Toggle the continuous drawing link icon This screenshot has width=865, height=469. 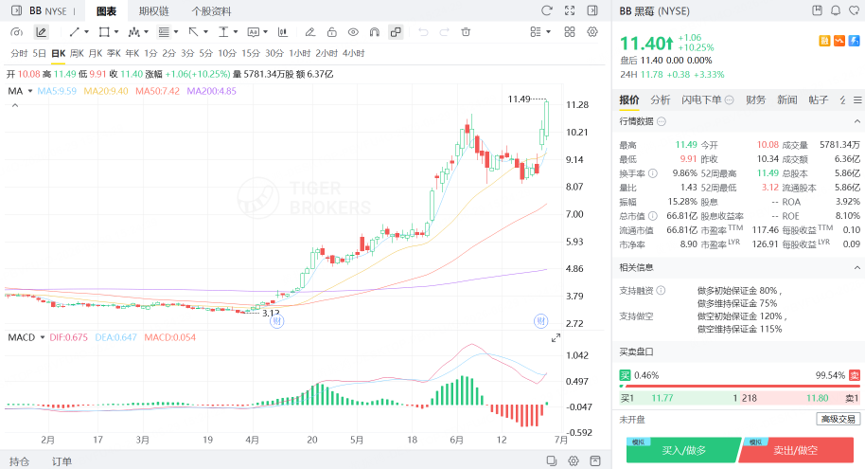pos(396,32)
